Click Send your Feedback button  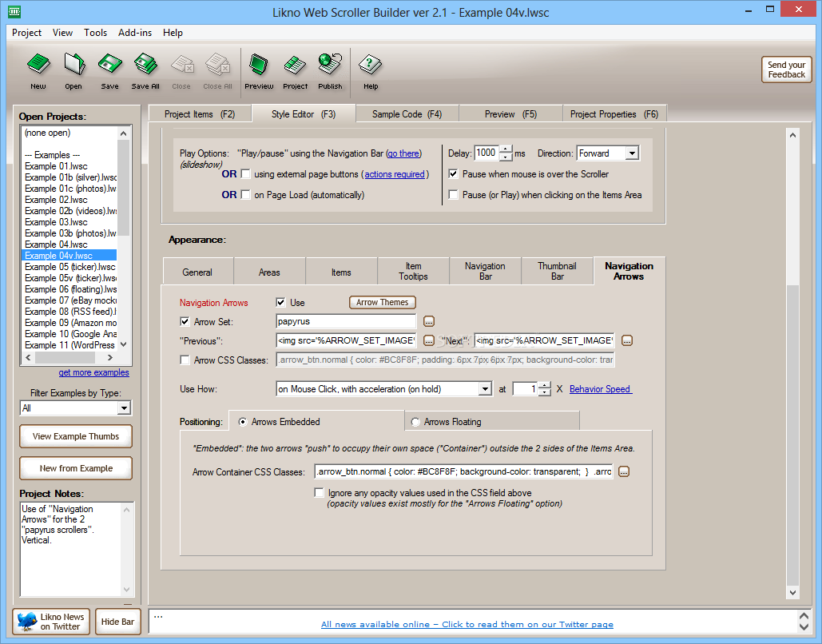786,70
